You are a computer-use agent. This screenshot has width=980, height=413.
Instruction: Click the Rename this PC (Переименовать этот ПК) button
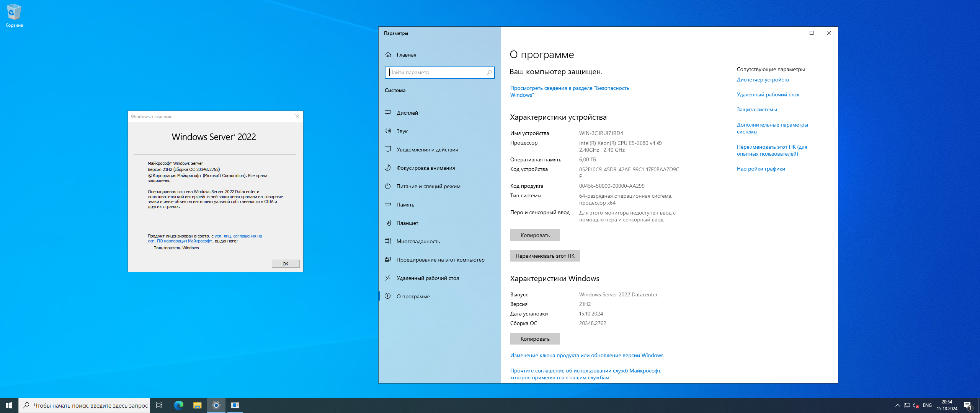pos(544,256)
